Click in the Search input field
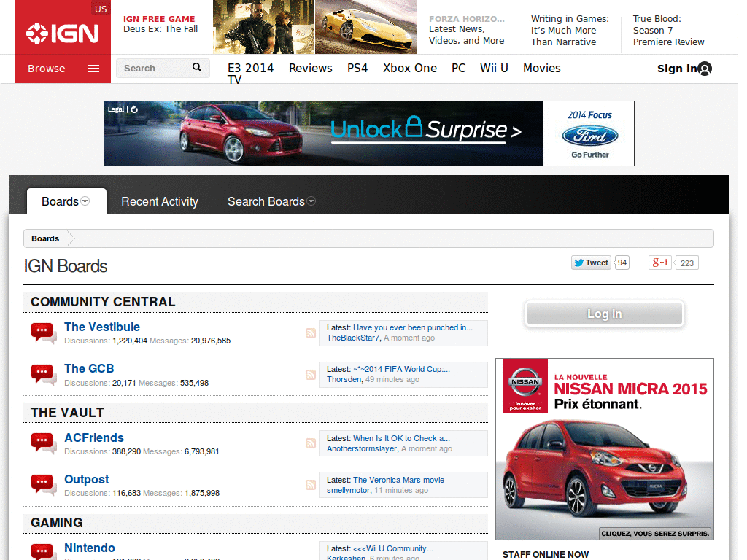 [x=155, y=69]
